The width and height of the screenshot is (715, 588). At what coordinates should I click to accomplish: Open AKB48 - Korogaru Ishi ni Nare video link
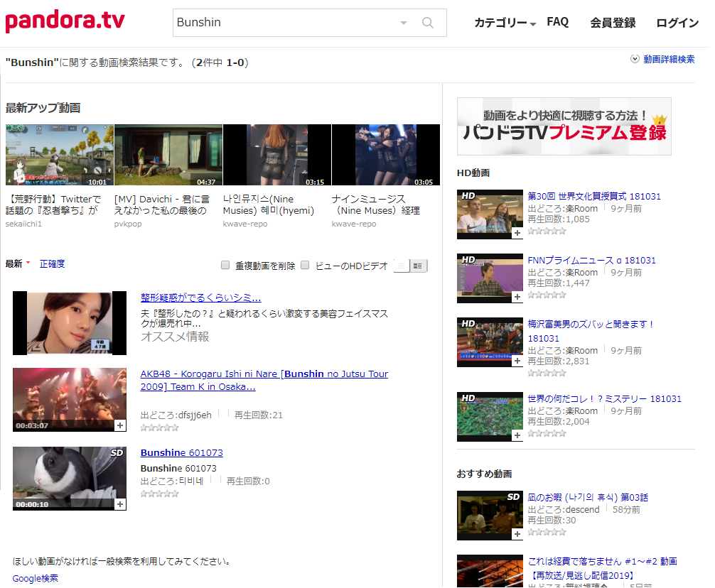264,380
